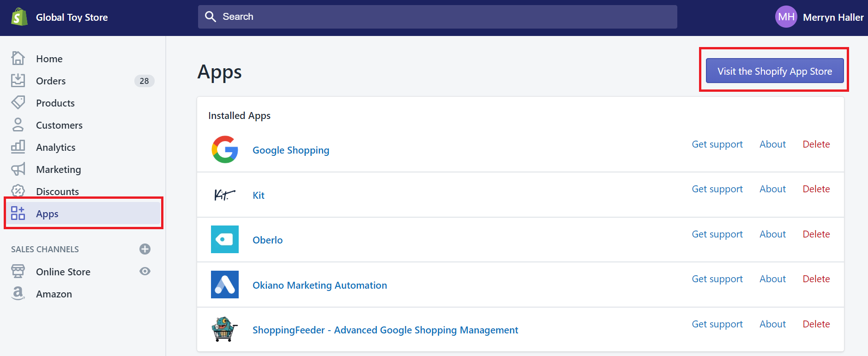The image size is (868, 356).
Task: Click the Google Shopping app logo
Action: click(x=225, y=149)
